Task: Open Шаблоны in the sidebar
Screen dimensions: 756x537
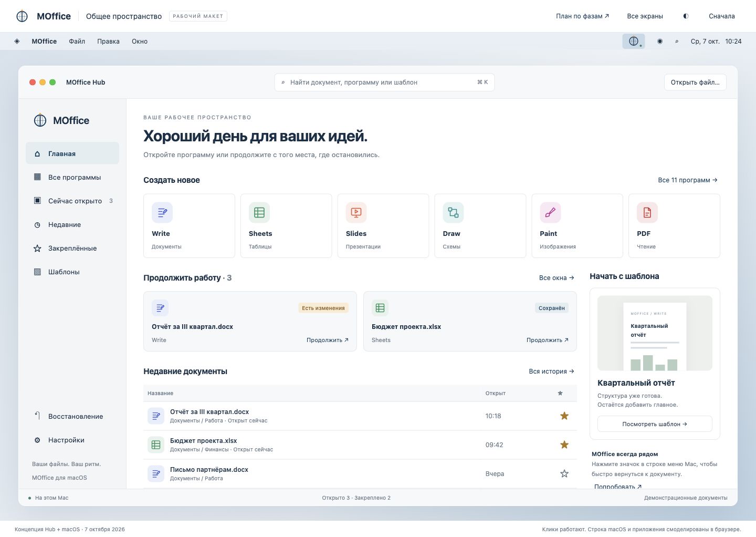Action: tap(72, 272)
